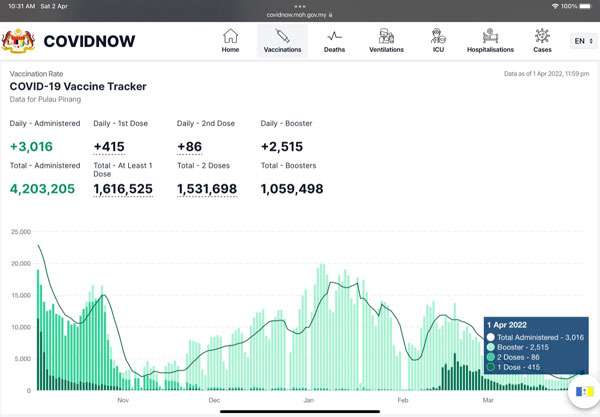Tap the 10:31 AM clock in status bar
Image resolution: width=600 pixels, height=417 pixels.
(22, 6)
